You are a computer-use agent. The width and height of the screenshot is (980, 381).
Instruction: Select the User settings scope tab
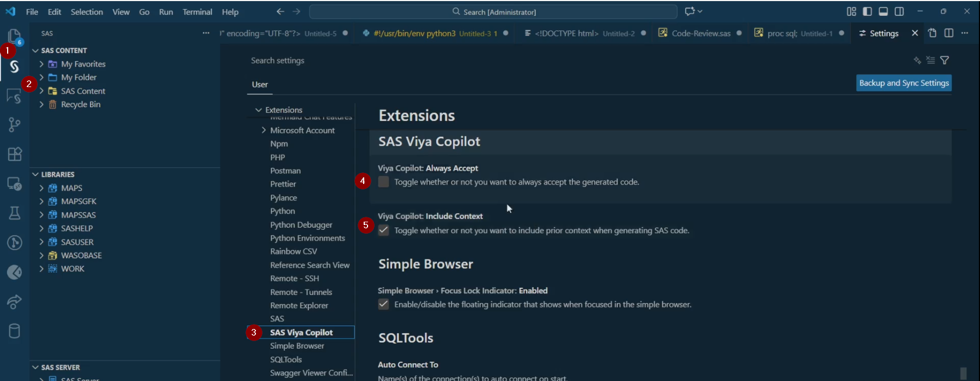(x=260, y=84)
